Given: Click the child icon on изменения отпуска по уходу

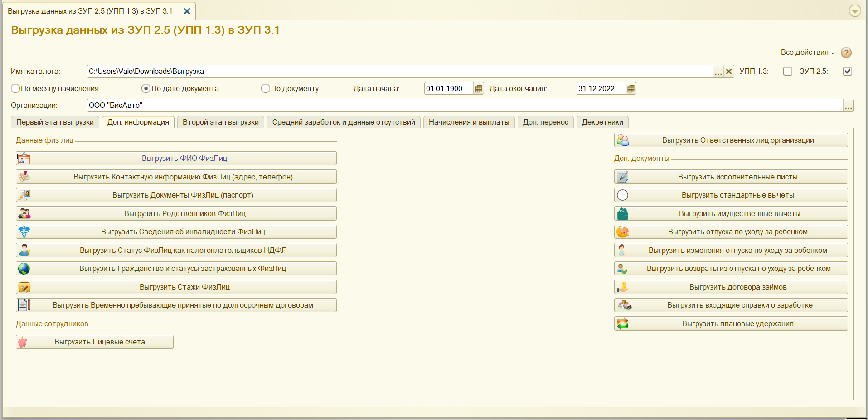Looking at the screenshot, I should 623,250.
